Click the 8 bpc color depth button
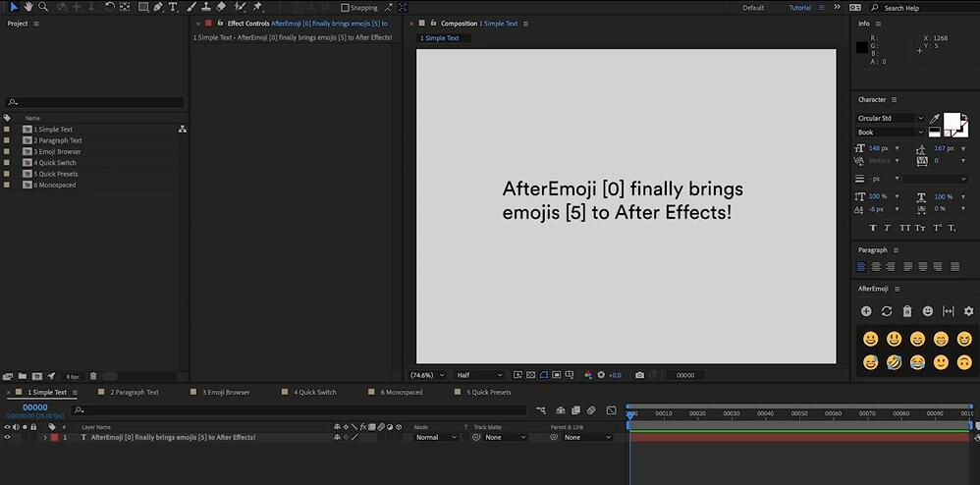The width and height of the screenshot is (980, 485). (73, 376)
